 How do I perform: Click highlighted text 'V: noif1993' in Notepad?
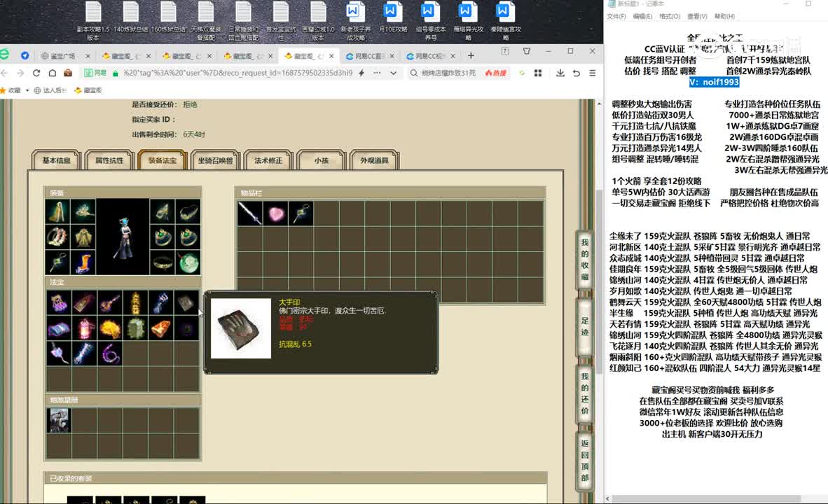click(x=714, y=82)
